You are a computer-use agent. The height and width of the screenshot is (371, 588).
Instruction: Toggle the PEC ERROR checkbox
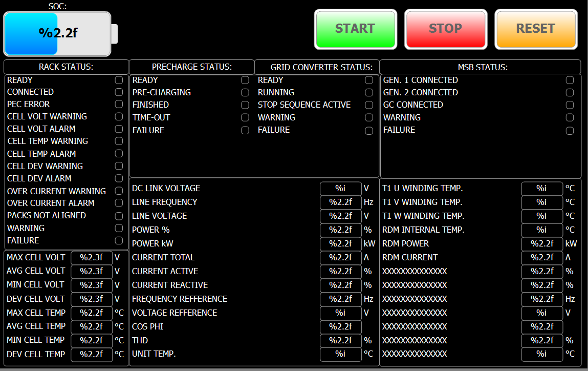point(119,105)
